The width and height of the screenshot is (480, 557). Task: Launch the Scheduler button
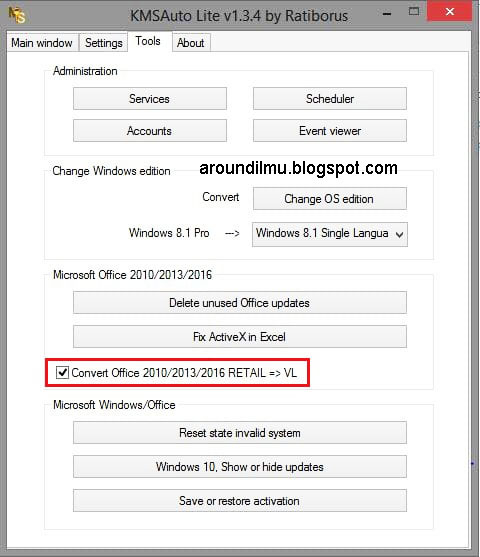click(330, 99)
